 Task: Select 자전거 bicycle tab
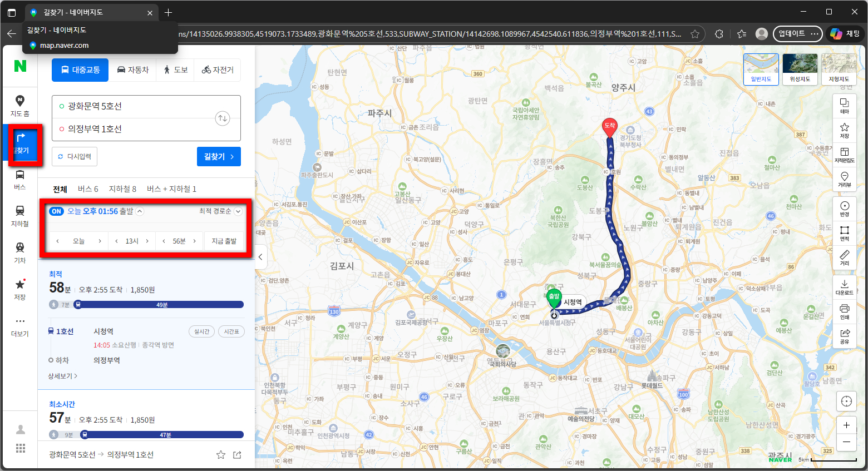pos(218,70)
